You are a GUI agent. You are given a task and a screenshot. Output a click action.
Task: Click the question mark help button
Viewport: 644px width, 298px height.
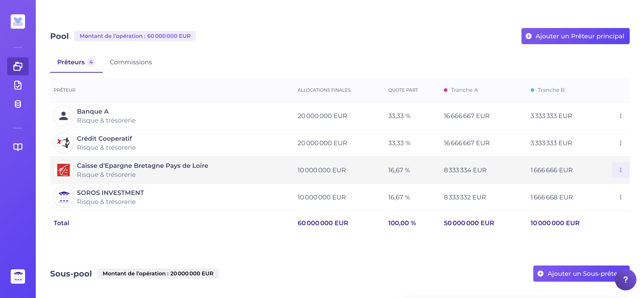tap(625, 279)
